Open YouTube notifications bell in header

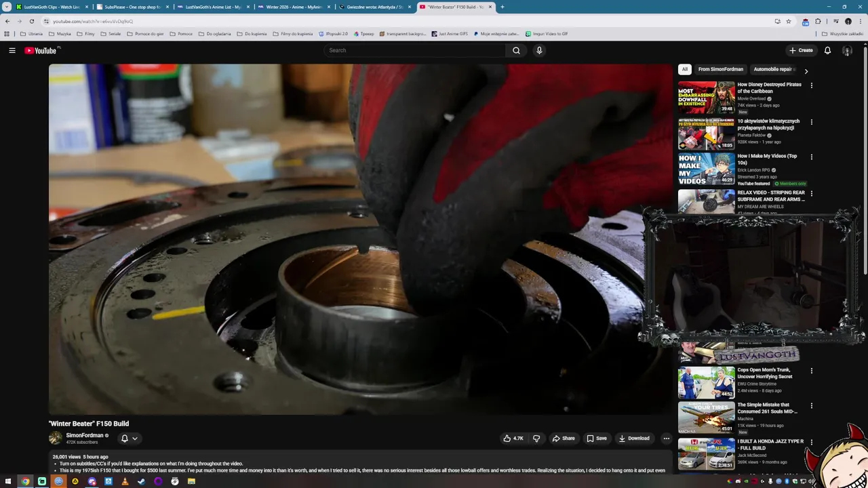click(x=827, y=50)
